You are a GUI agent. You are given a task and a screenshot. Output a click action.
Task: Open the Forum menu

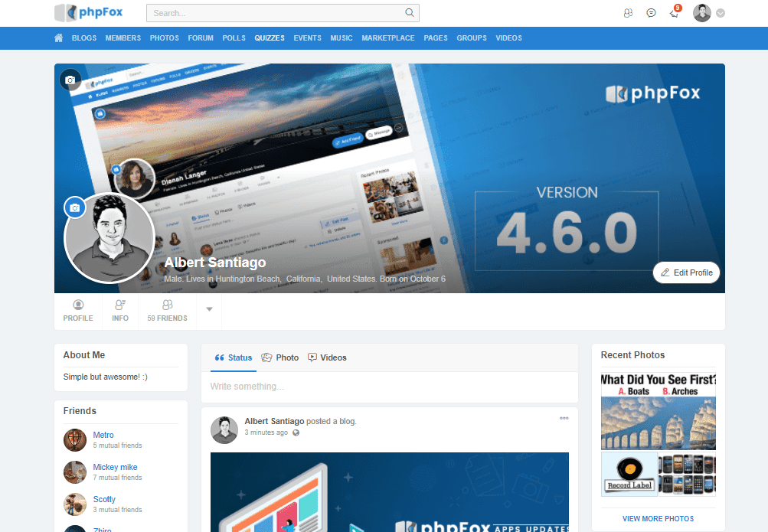coord(201,38)
